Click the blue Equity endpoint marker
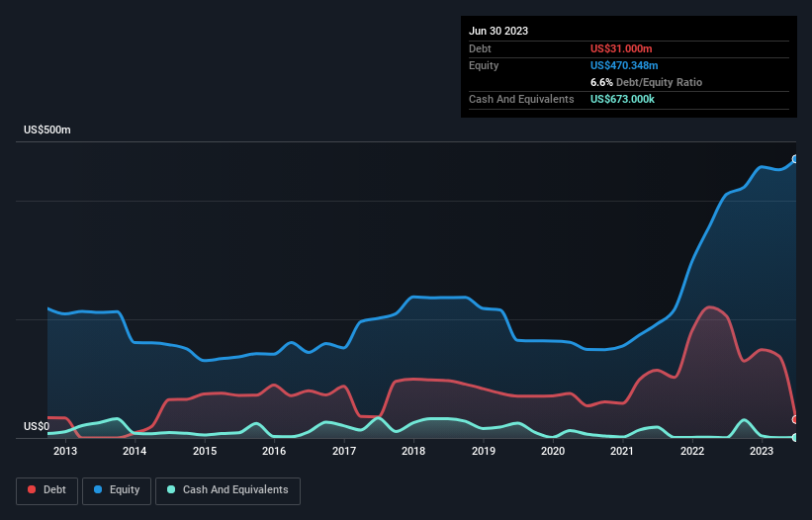 coord(795,159)
